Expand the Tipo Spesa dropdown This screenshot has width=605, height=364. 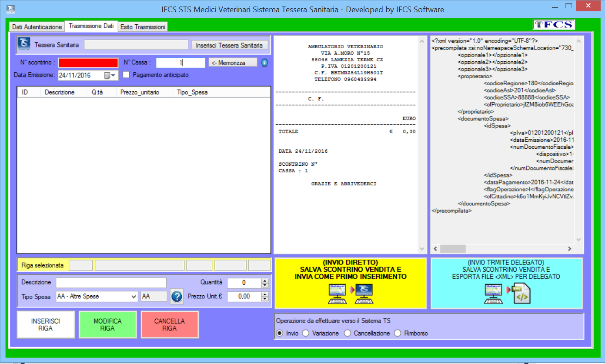coord(134,297)
